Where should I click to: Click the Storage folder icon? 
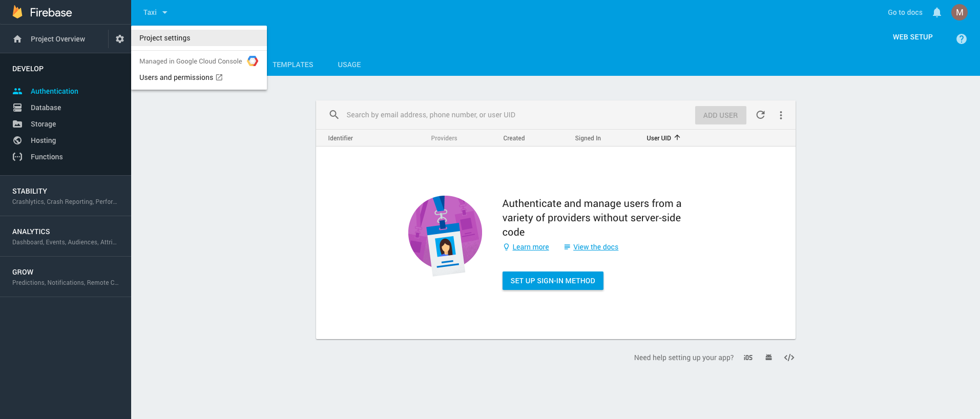coord(17,124)
